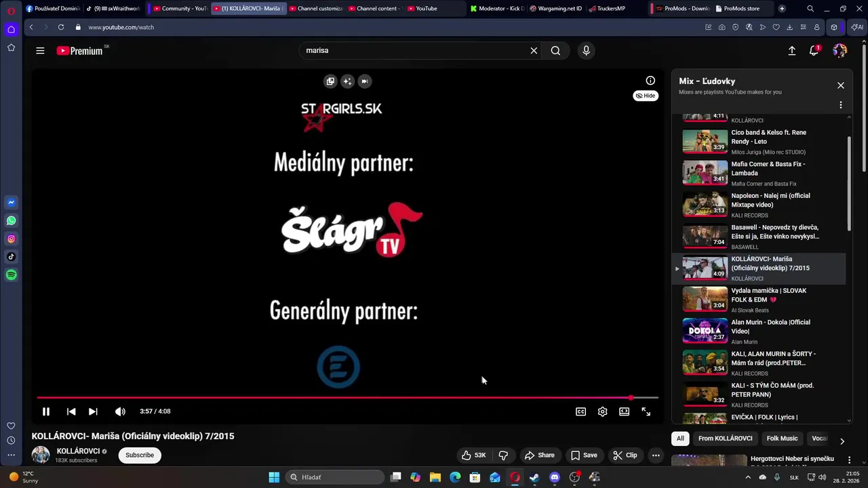Enter full screen mode

click(x=646, y=411)
